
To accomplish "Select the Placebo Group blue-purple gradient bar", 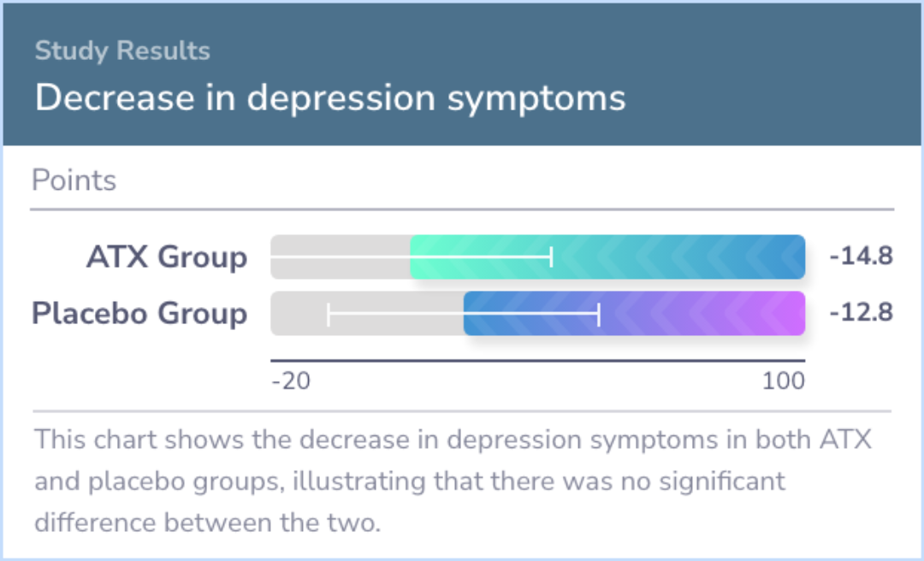I will pos(634,314).
